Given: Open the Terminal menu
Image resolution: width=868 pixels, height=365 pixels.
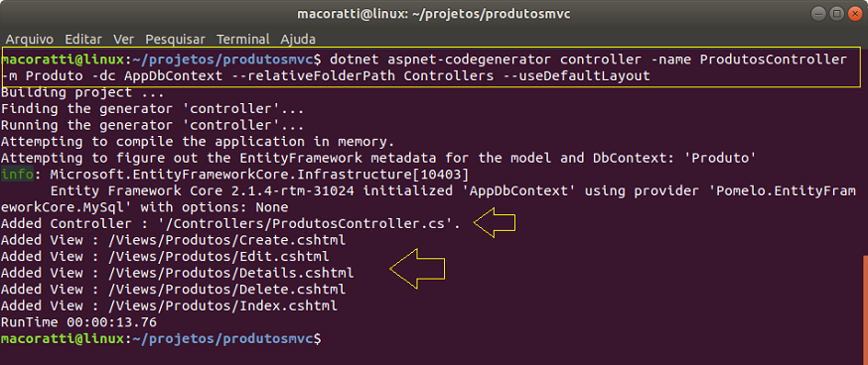Looking at the screenshot, I should coord(243,40).
